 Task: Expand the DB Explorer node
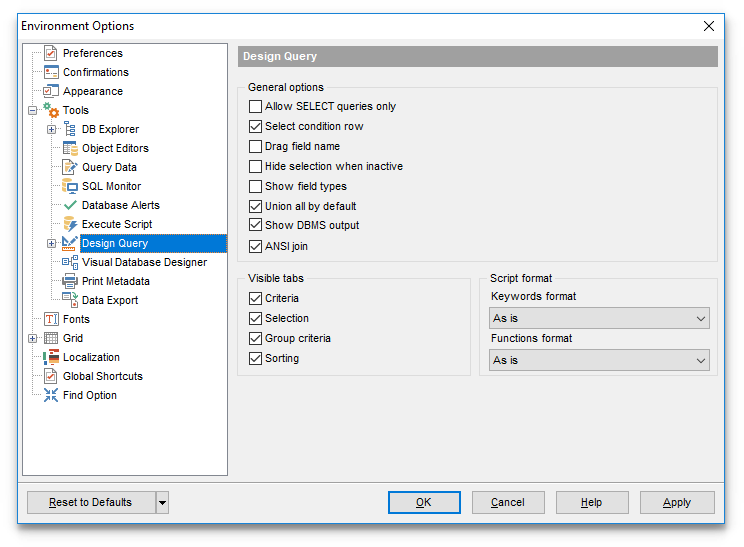coord(51,130)
